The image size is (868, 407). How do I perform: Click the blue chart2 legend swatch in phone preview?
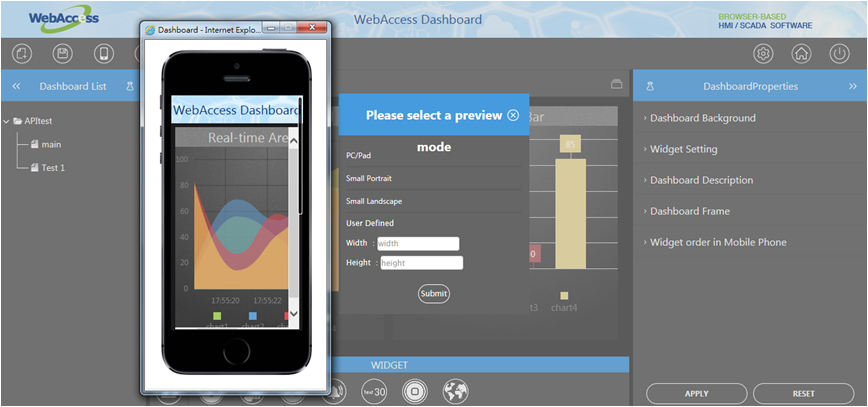(x=252, y=316)
